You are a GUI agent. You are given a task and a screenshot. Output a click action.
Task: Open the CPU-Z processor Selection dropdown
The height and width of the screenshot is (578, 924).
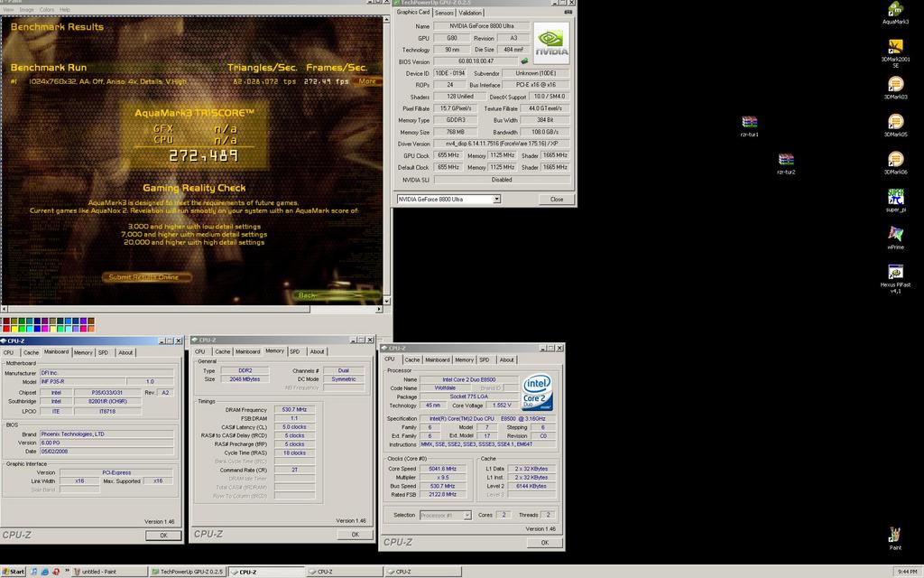tap(467, 516)
